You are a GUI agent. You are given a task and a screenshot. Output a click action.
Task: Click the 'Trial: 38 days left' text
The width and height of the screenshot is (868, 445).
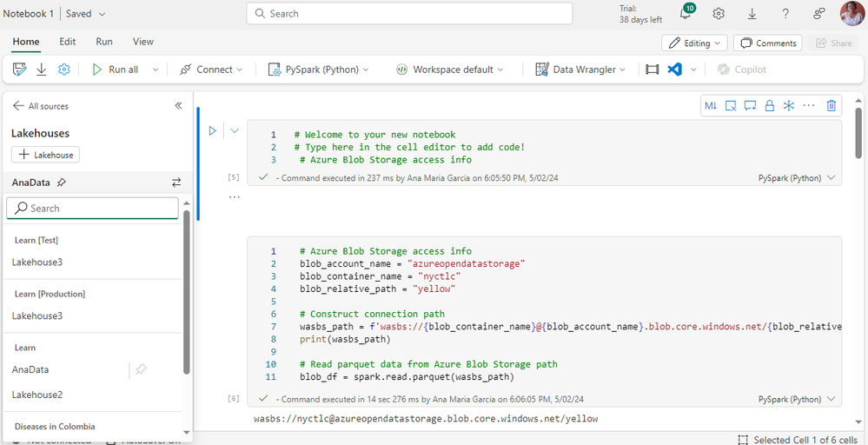coord(640,14)
